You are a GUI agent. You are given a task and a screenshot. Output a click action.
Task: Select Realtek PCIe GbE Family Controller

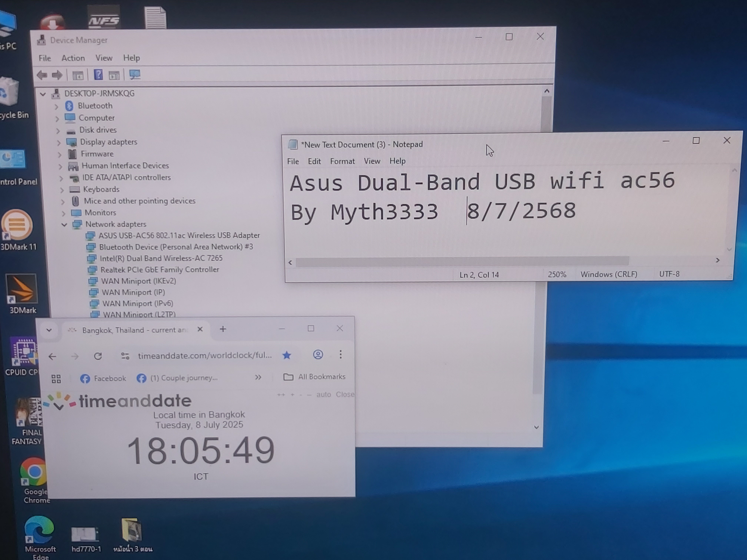(x=160, y=270)
